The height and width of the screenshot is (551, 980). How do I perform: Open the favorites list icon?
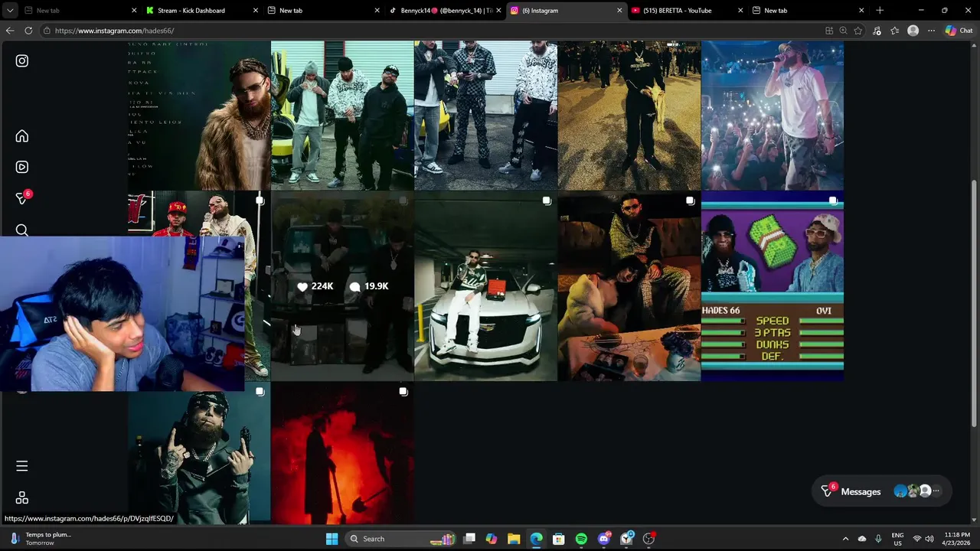pyautogui.click(x=894, y=31)
